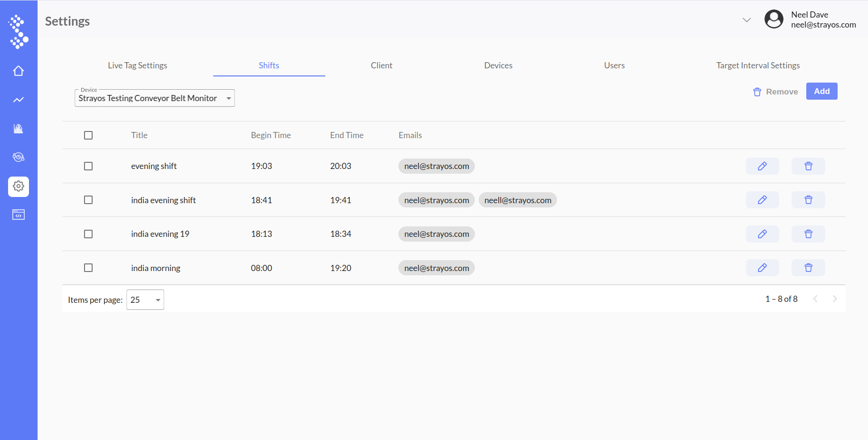Switch to Target Interval Settings tab
This screenshot has height=440, width=868.
pyautogui.click(x=758, y=66)
